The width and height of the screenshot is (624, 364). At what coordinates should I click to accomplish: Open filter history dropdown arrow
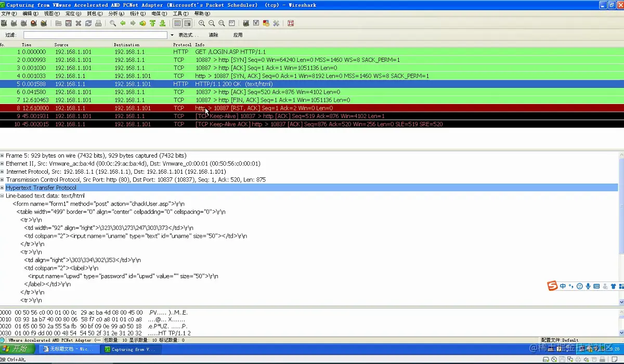pyautogui.click(x=172, y=35)
